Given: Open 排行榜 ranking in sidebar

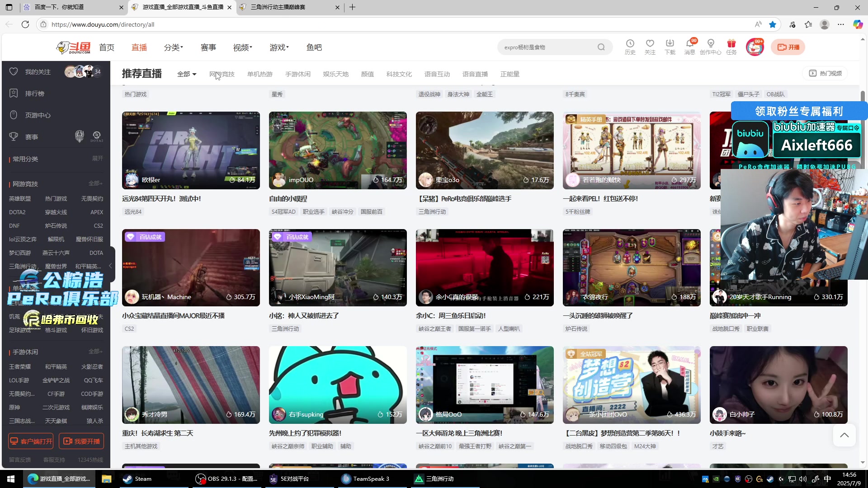Looking at the screenshot, I should tap(34, 93).
